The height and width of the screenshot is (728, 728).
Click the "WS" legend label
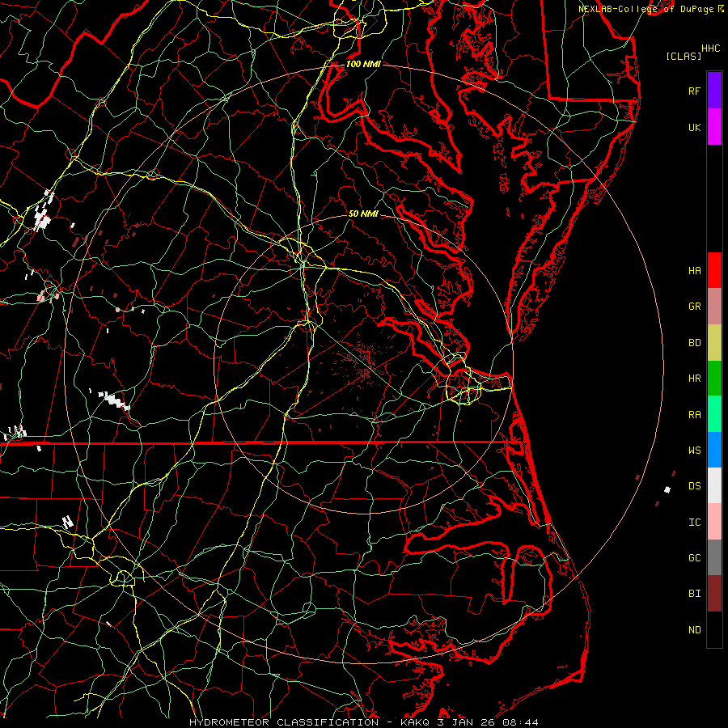[x=694, y=451]
